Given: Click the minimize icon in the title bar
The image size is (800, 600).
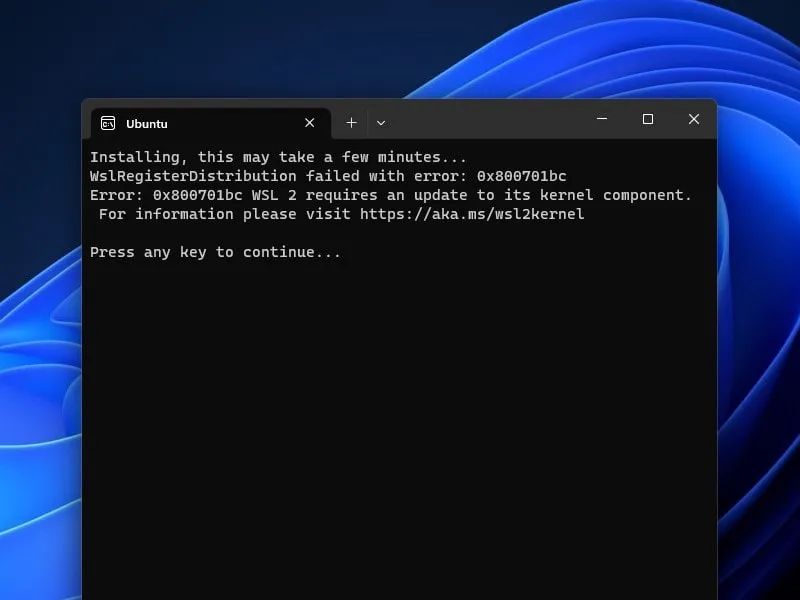Looking at the screenshot, I should tap(602, 119).
